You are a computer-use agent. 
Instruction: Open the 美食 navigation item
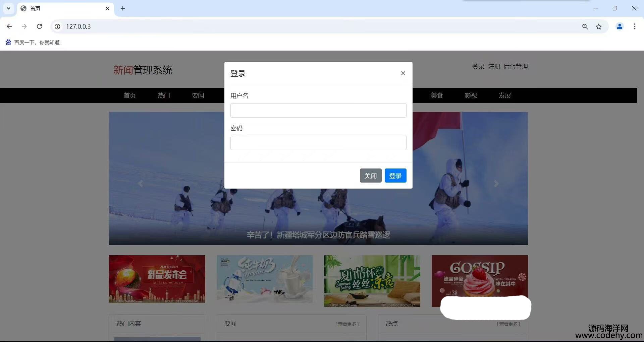click(x=436, y=95)
